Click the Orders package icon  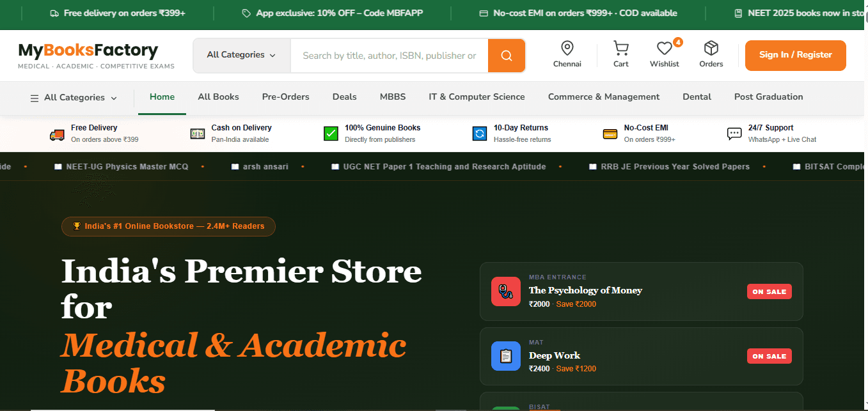click(710, 48)
